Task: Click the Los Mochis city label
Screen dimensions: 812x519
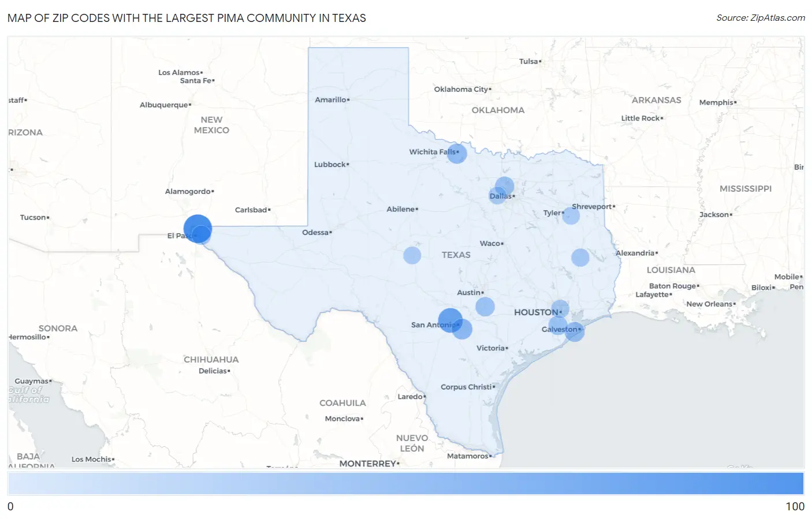Action: [91, 460]
